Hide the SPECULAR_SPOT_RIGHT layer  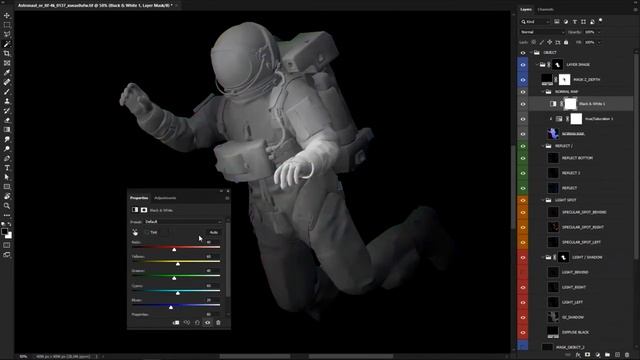coord(523,228)
